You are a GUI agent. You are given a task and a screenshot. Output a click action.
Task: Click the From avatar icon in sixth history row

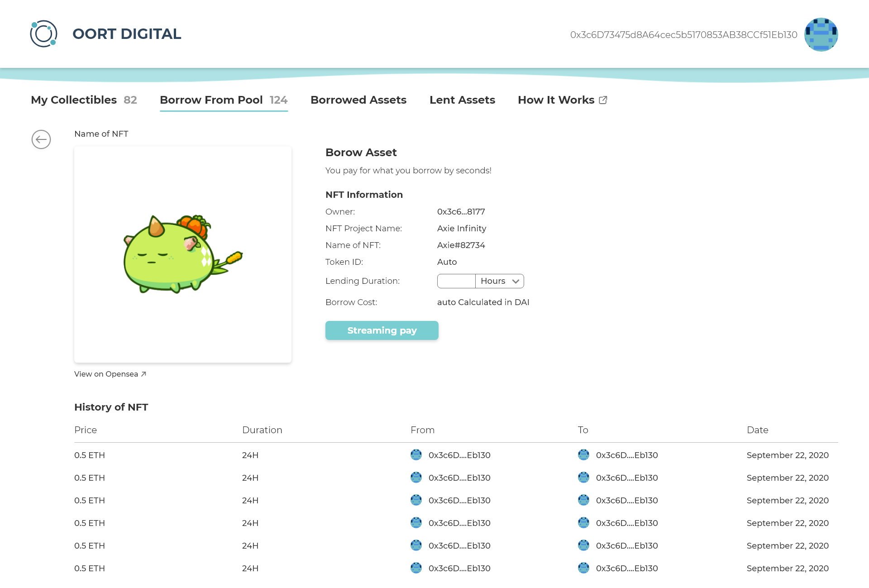pyautogui.click(x=416, y=568)
